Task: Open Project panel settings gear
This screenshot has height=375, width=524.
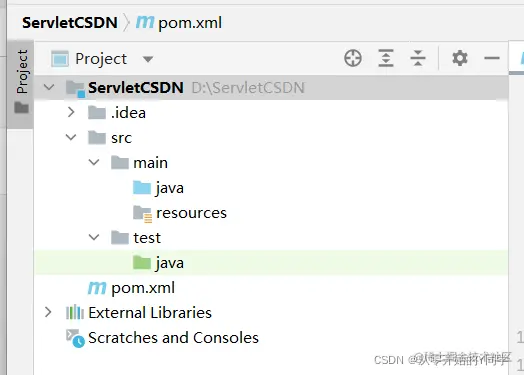Action: click(x=460, y=58)
